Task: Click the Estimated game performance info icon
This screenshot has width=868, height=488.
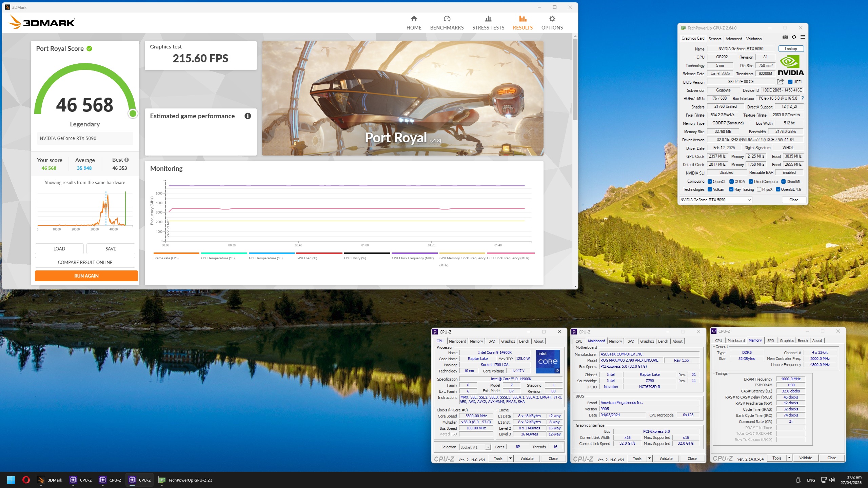Action: [x=248, y=116]
